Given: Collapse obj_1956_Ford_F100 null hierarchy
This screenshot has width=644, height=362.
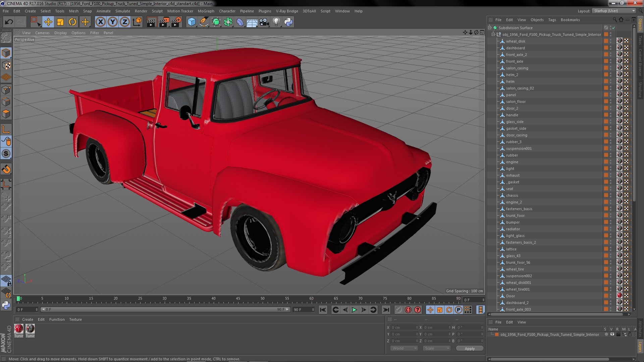Looking at the screenshot, I should pos(493,35).
